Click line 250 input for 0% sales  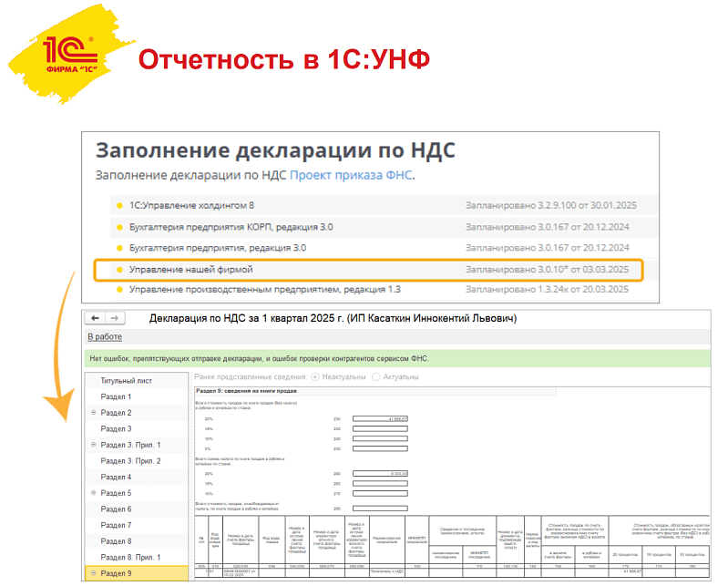(380, 448)
